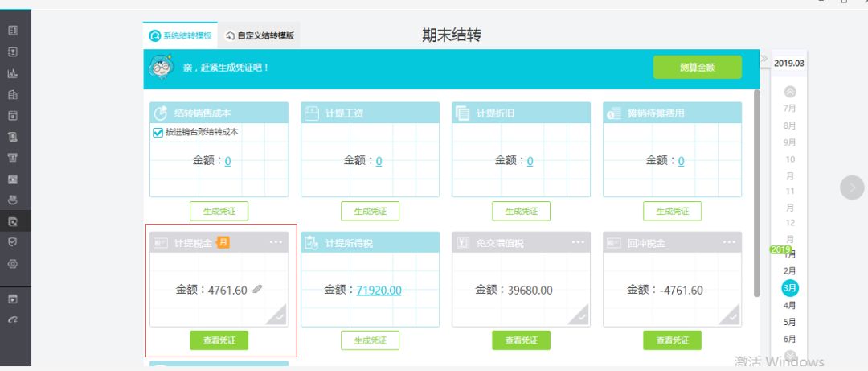Click 生成凭证 under 结转销售成本
Screen dimensions: 868x371
pos(219,212)
